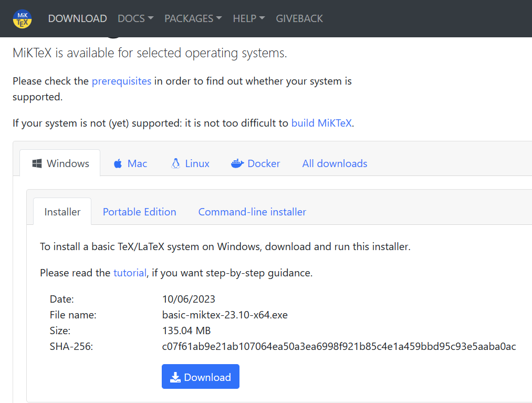Open the DOWNLOAD nav item
Viewport: 532px width, 403px height.
(x=77, y=18)
